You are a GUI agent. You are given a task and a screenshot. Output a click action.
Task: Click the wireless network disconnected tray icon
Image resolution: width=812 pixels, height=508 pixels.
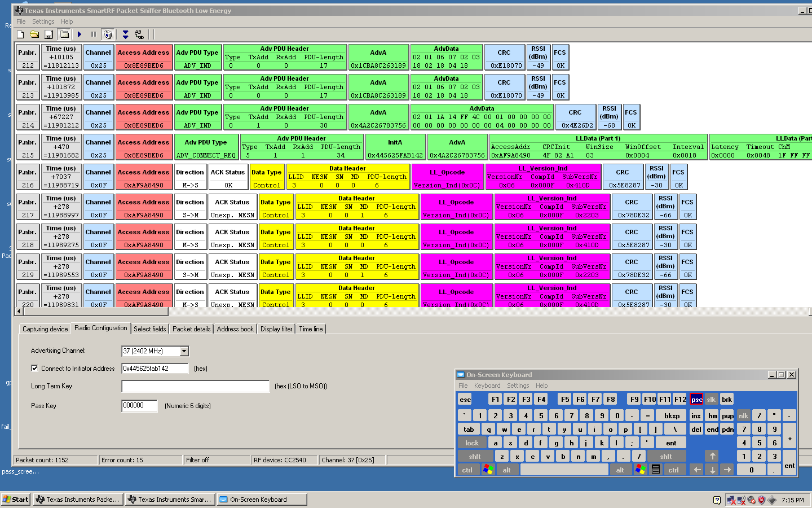(x=742, y=500)
